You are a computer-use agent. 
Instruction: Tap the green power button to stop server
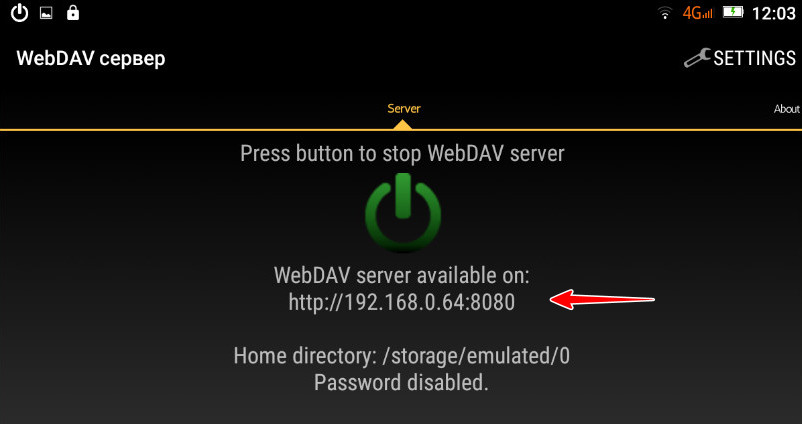pos(403,212)
